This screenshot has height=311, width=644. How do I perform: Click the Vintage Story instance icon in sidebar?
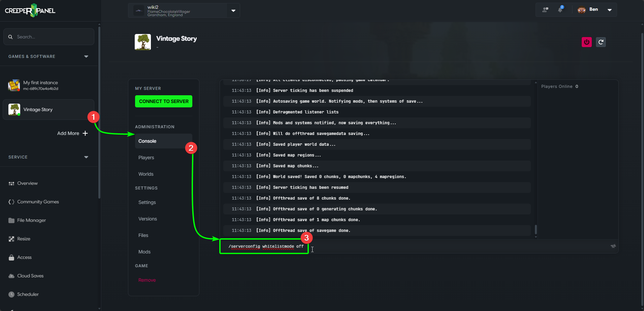coord(14,109)
